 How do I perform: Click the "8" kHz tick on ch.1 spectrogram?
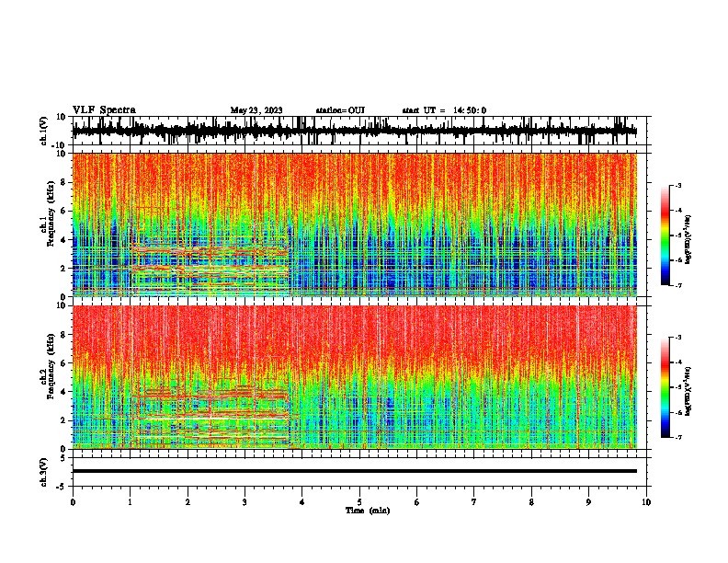63,182
